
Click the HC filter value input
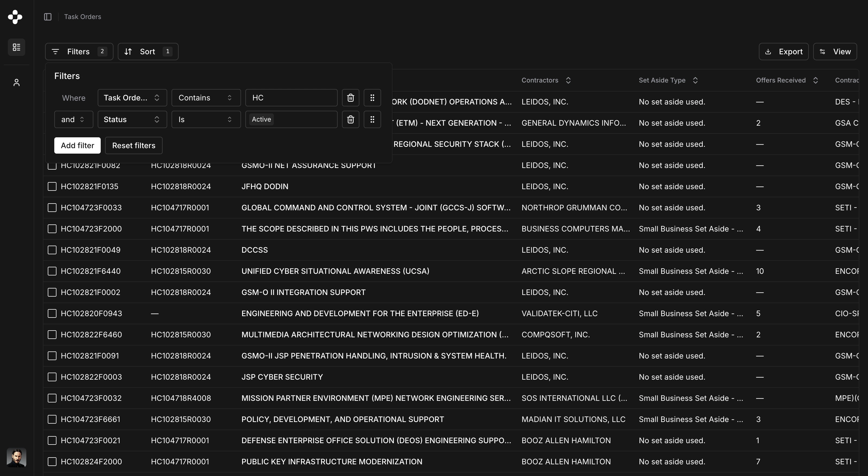(x=292, y=98)
